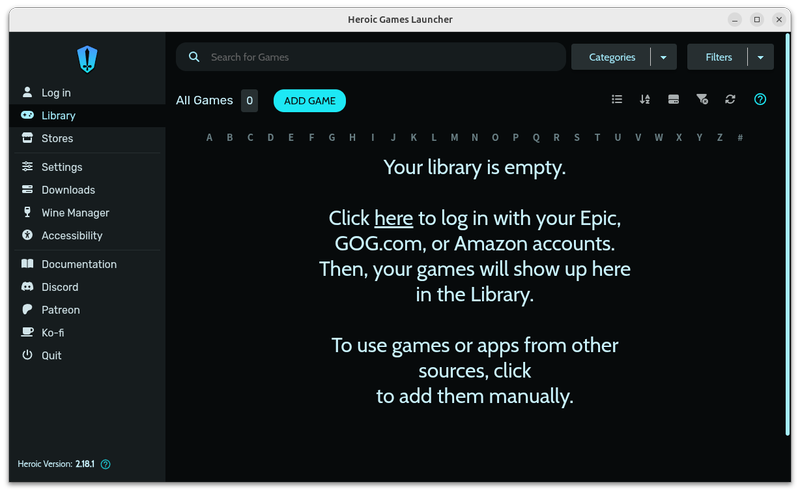Screen dimensions: 800x493
Task: Open Settings from the sidebar
Action: [87, 167]
